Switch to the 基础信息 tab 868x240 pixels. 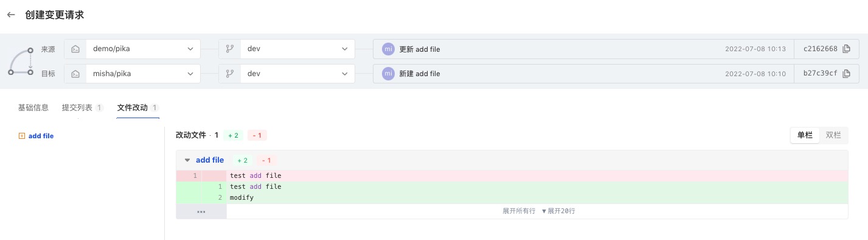click(33, 107)
